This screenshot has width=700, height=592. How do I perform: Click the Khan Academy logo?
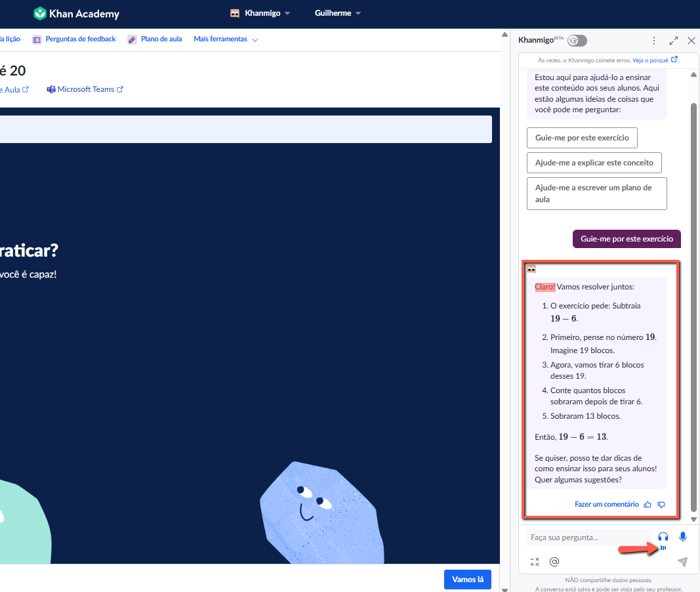click(x=76, y=13)
